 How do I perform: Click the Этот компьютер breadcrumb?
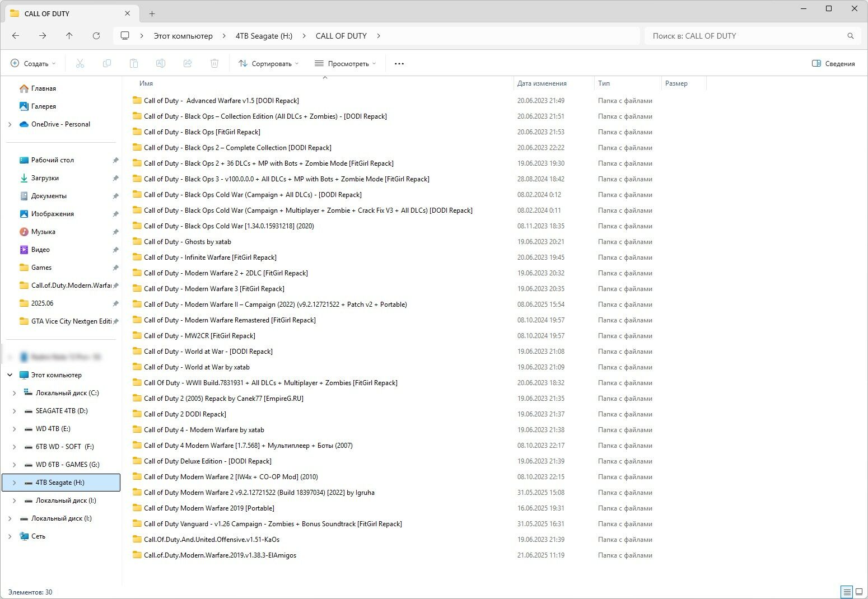pyautogui.click(x=183, y=36)
